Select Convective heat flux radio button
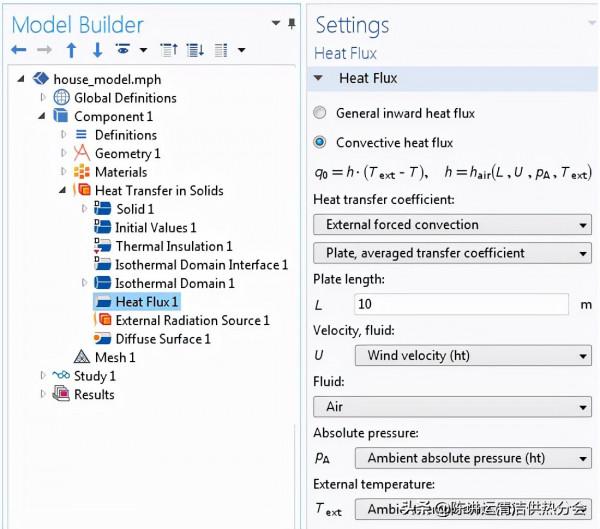Screen dimensions: 600x529 320,143
